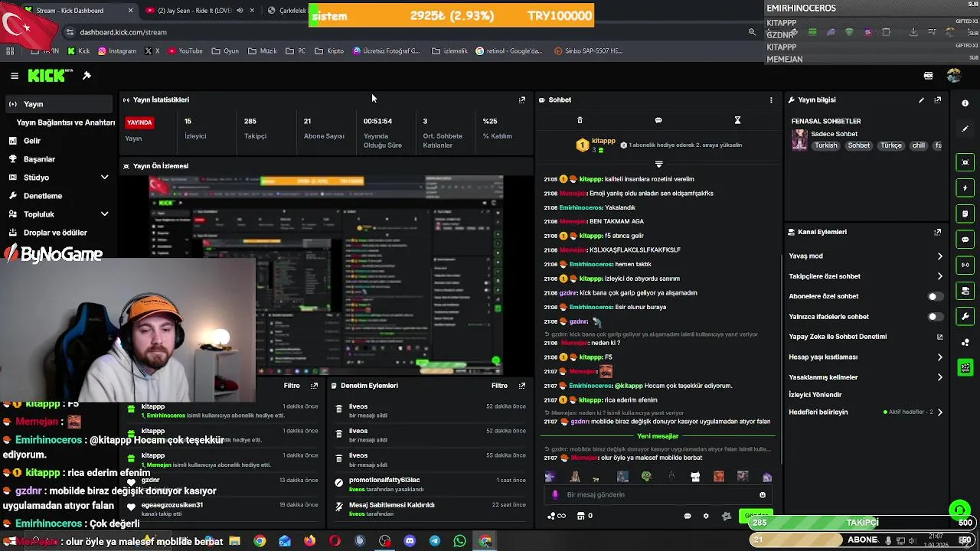Click the user avatar at top right of dashboard

pyautogui.click(x=953, y=76)
